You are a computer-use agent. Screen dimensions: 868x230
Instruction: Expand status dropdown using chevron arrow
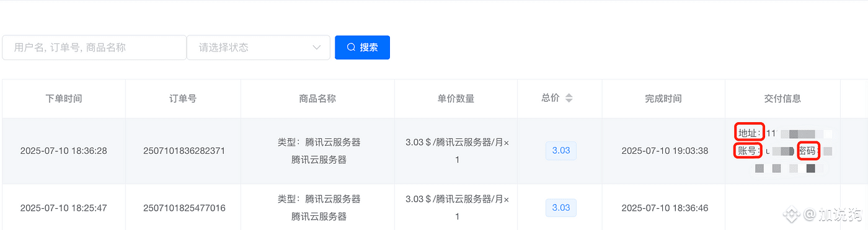[x=317, y=47]
